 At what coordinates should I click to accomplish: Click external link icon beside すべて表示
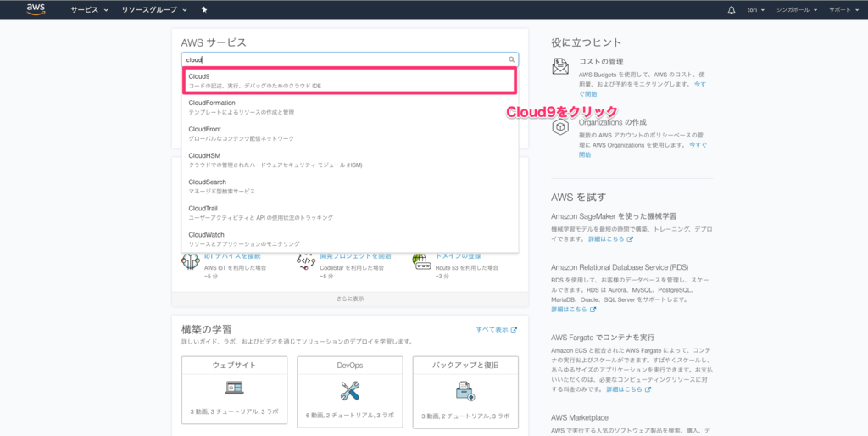(514, 330)
